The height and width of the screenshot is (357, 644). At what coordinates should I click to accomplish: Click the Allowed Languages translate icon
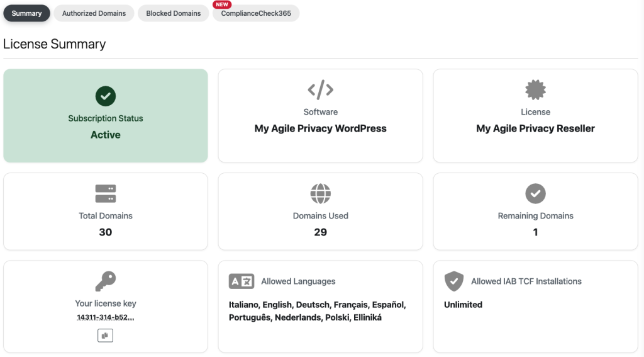tap(241, 281)
